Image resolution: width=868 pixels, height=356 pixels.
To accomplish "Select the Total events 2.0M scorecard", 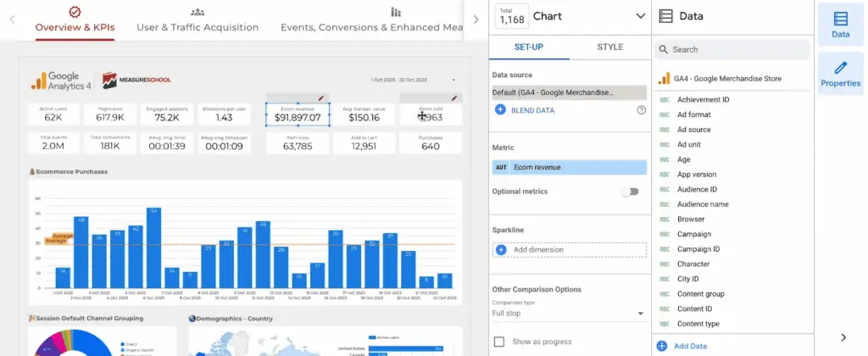I will pos(53,143).
